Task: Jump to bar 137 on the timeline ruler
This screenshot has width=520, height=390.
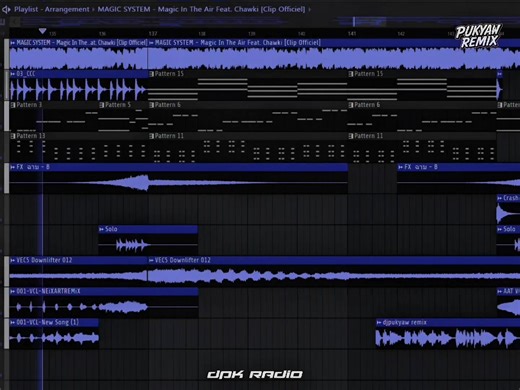Action: click(x=153, y=34)
